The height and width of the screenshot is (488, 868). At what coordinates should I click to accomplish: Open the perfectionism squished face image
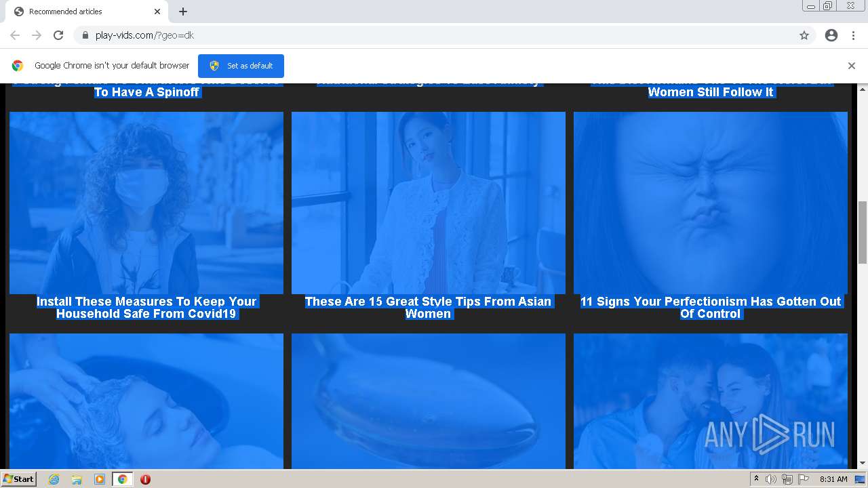(711, 203)
